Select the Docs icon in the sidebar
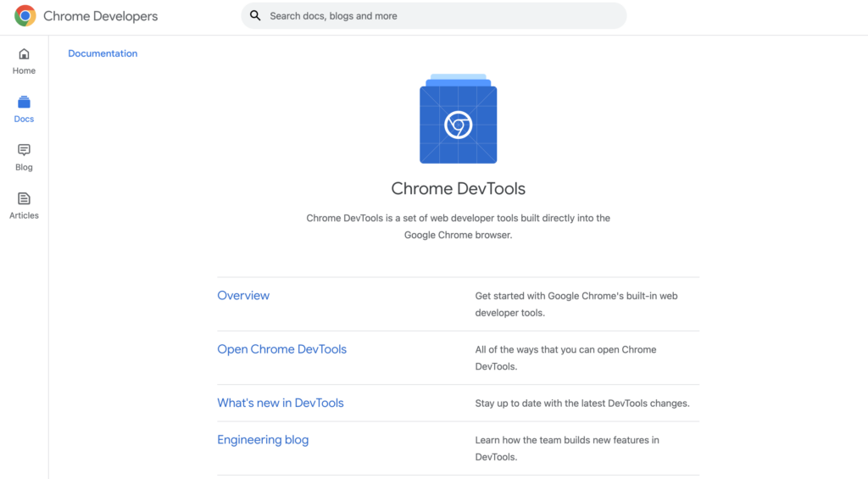Viewport: 868px width, 479px height. coord(24,103)
